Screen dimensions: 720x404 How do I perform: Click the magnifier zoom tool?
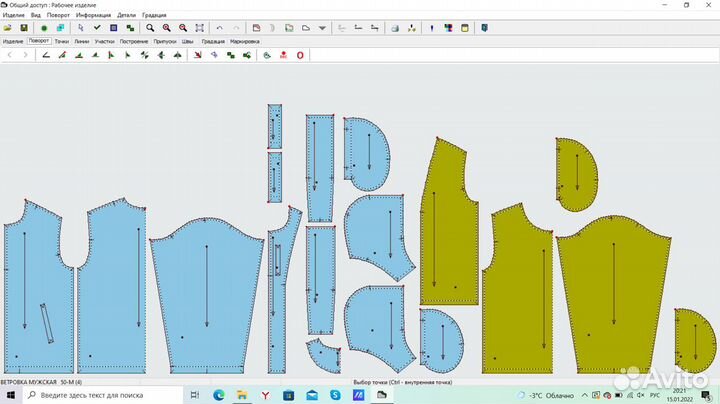click(x=150, y=28)
